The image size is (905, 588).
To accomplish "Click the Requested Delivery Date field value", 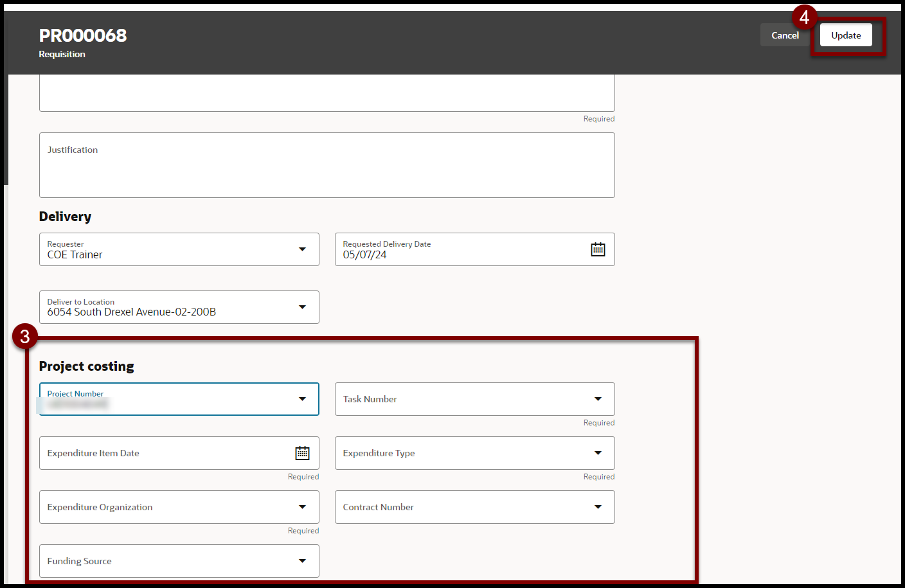I will coord(365,255).
